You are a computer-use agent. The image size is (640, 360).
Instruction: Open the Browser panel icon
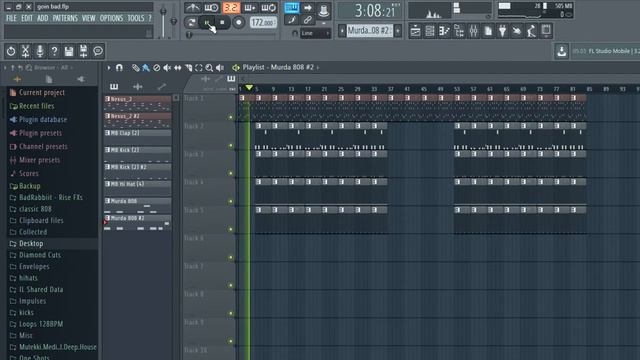coord(459,31)
